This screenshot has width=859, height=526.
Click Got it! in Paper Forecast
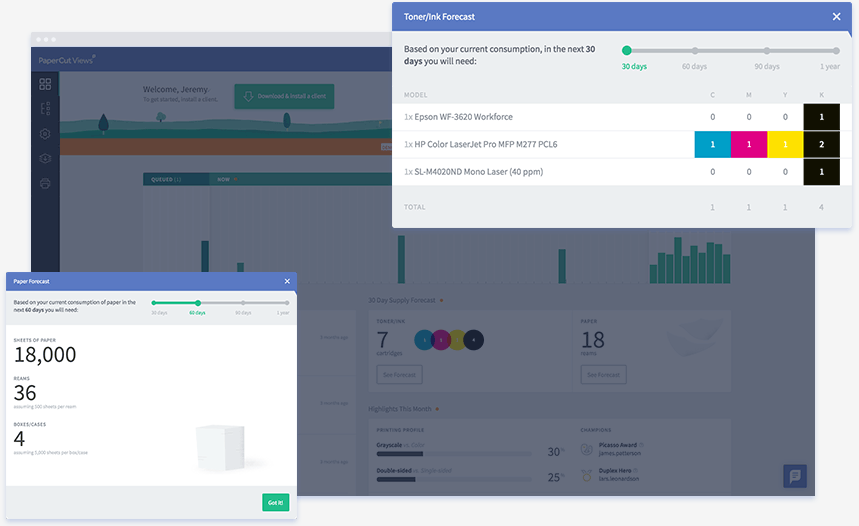276,502
